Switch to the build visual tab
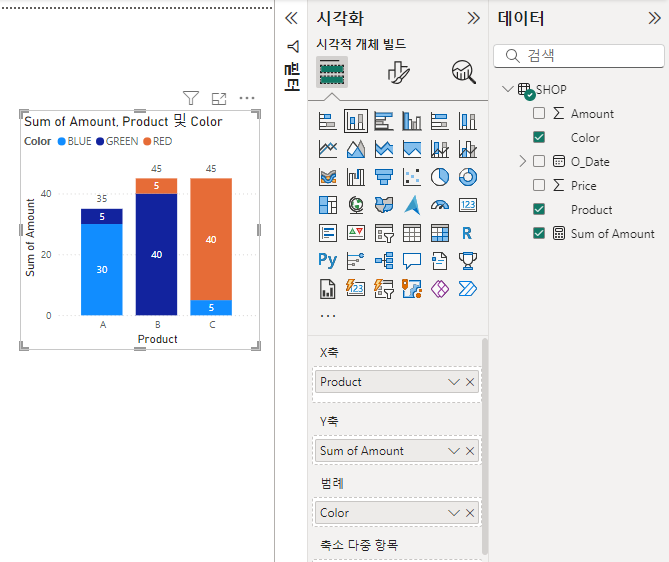Image resolution: width=669 pixels, height=562 pixels. [332, 72]
